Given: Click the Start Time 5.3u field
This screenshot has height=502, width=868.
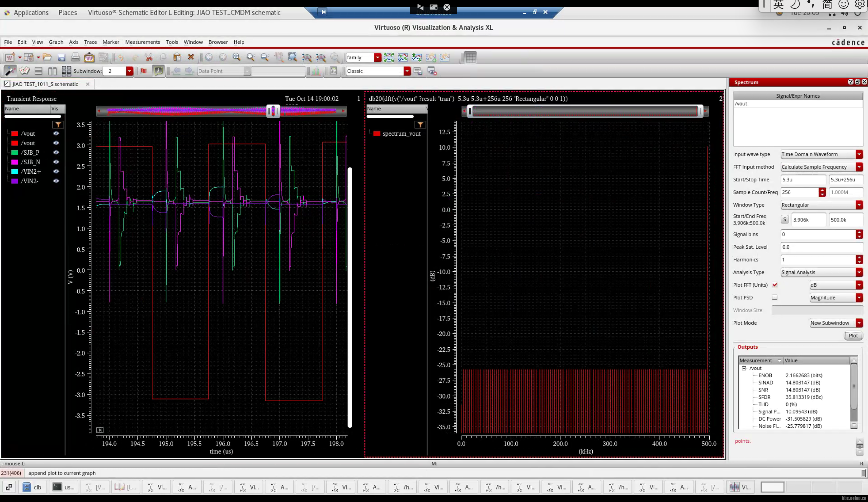Looking at the screenshot, I should [803, 179].
